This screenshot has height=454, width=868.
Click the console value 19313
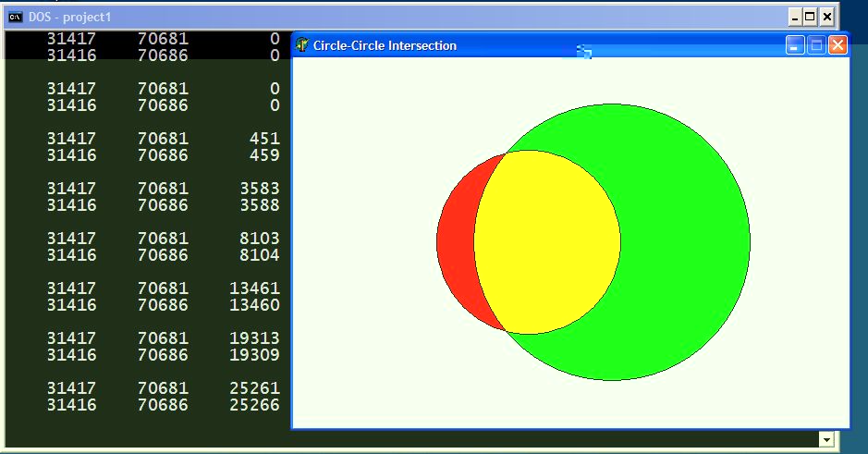[x=254, y=338]
